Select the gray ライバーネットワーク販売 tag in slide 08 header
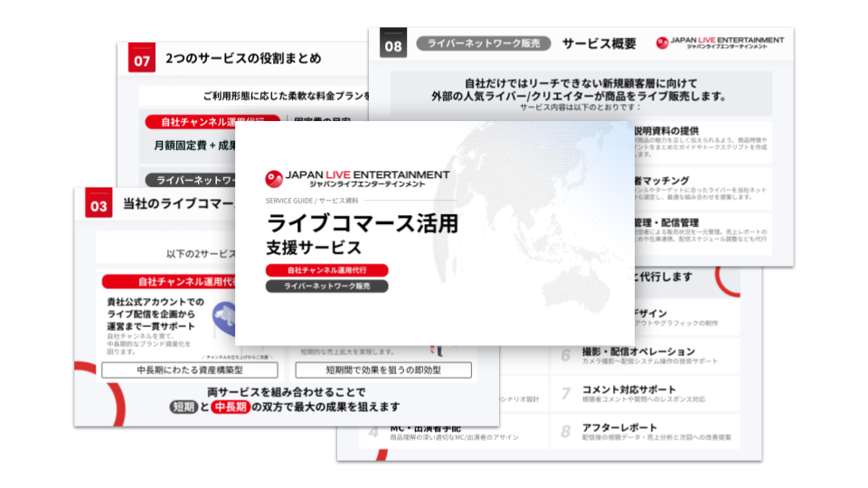 click(x=477, y=43)
